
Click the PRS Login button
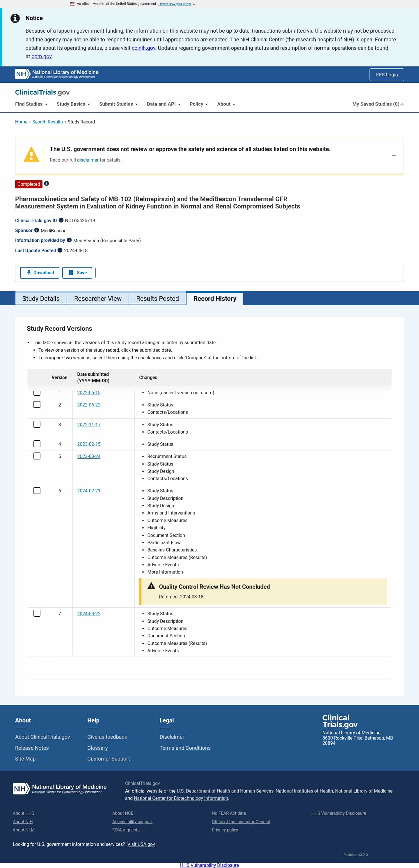coord(386,75)
